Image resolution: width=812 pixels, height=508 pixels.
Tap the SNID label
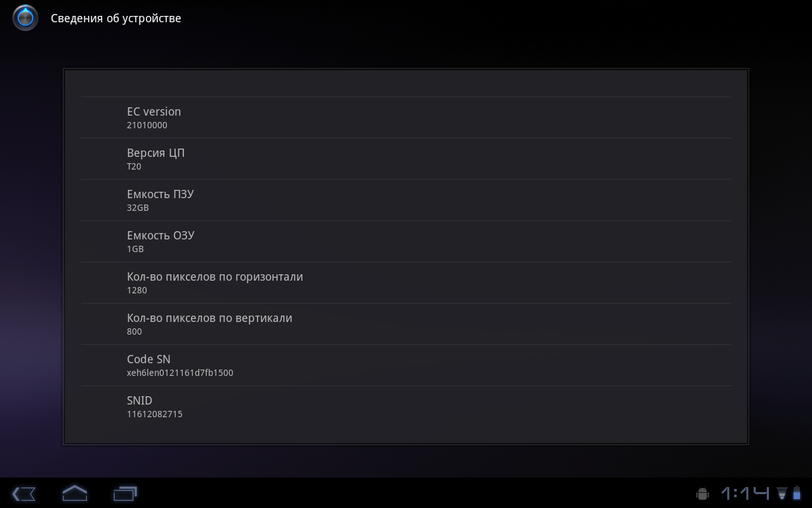140,400
